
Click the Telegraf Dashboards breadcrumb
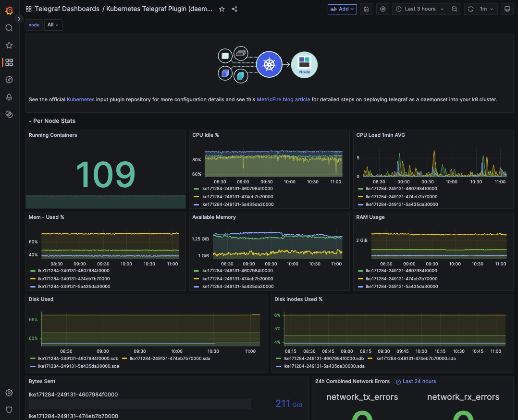(x=67, y=9)
